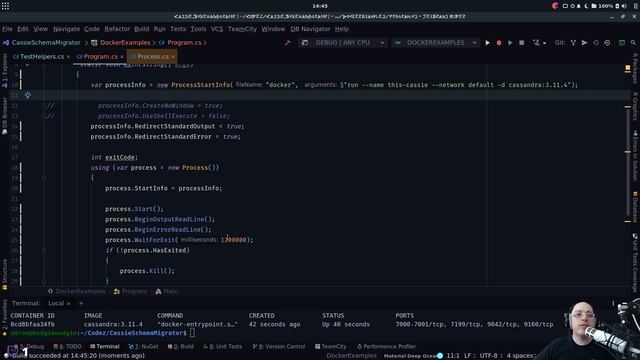The image size is (640, 360).
Task: Open the Structure tool window
Action: click(x=4, y=274)
